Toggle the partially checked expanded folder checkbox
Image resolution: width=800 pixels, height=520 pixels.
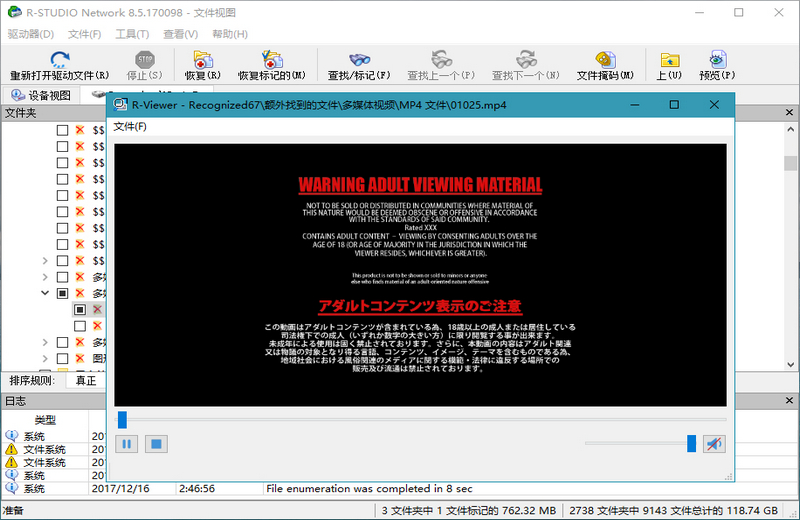coord(62,294)
